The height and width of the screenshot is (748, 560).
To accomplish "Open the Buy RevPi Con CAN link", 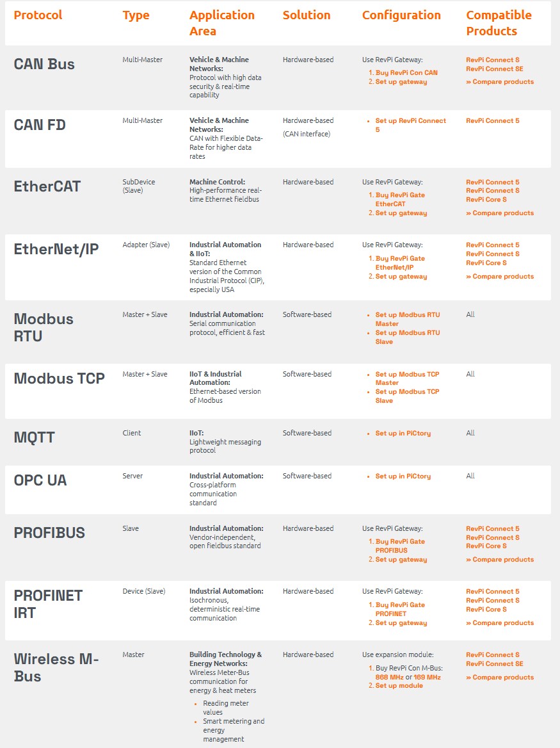I will click(406, 72).
